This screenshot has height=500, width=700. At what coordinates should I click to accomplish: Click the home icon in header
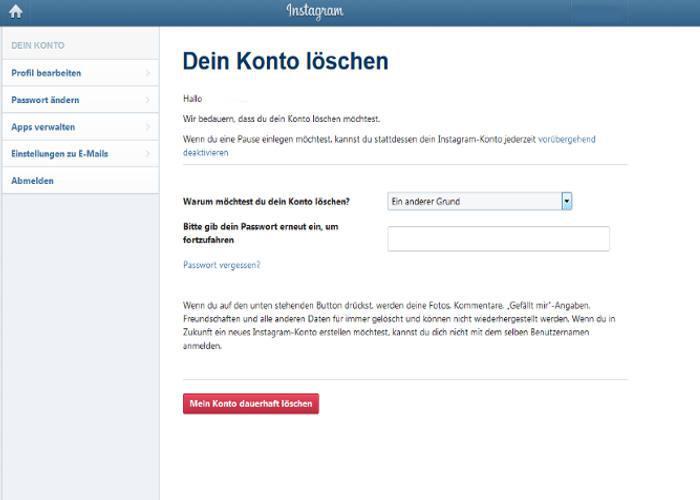point(16,11)
